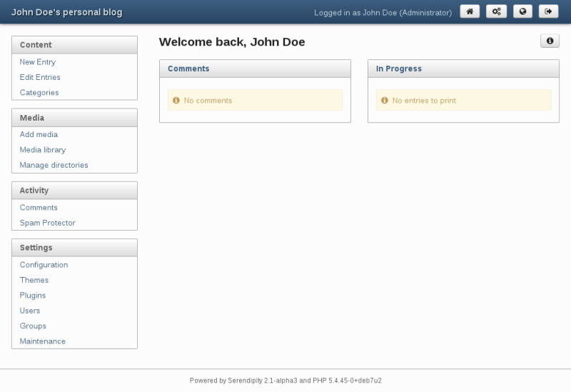The width and height of the screenshot is (571, 392).
Task: Click the Powered by Serendipity footer text
Action: point(285,381)
